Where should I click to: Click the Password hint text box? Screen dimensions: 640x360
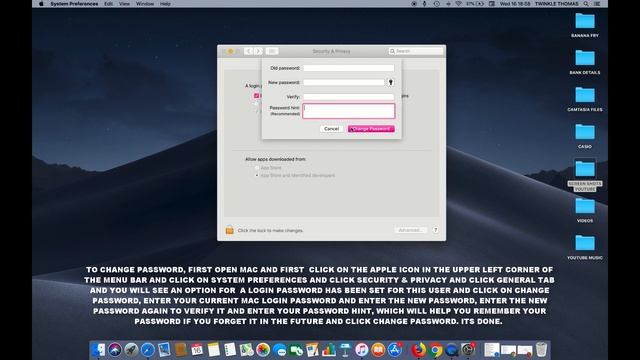click(x=349, y=111)
